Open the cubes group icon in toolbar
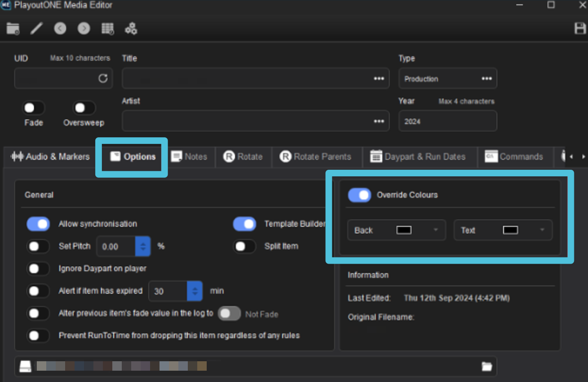Viewport: 588px width, 382px height. tap(131, 29)
